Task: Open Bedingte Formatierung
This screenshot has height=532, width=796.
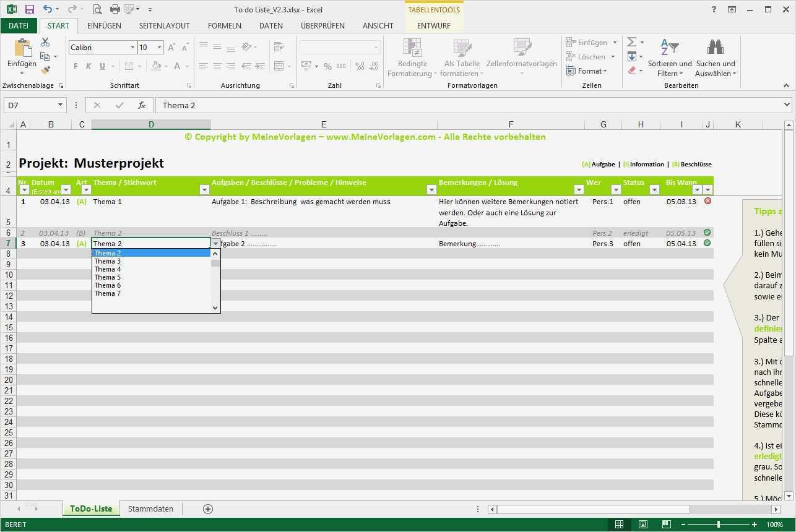Action: click(x=412, y=59)
